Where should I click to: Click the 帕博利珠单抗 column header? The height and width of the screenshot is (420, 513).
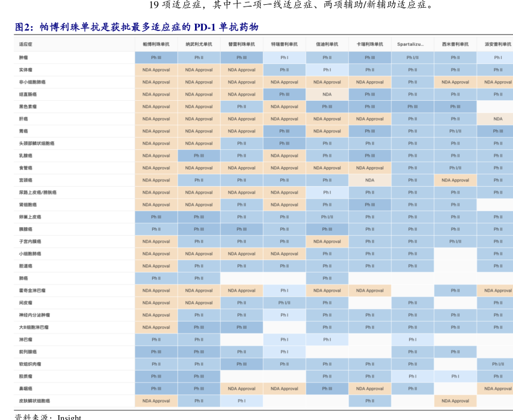(x=156, y=44)
